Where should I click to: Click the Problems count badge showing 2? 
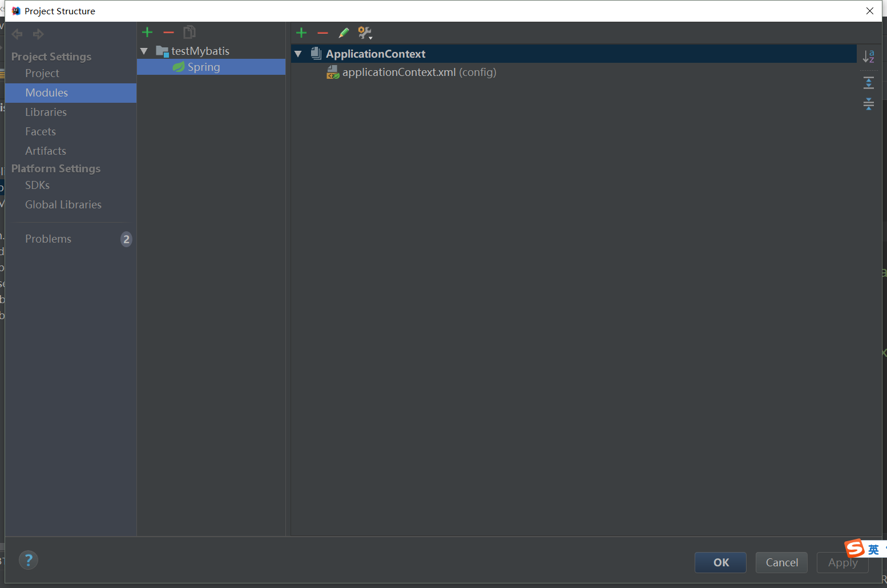(126, 239)
